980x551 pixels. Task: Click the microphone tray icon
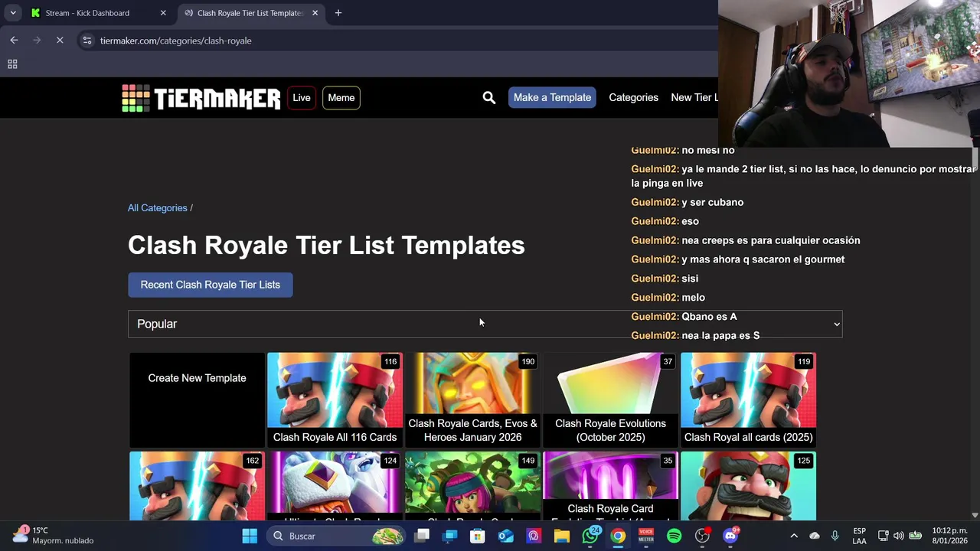(x=835, y=536)
